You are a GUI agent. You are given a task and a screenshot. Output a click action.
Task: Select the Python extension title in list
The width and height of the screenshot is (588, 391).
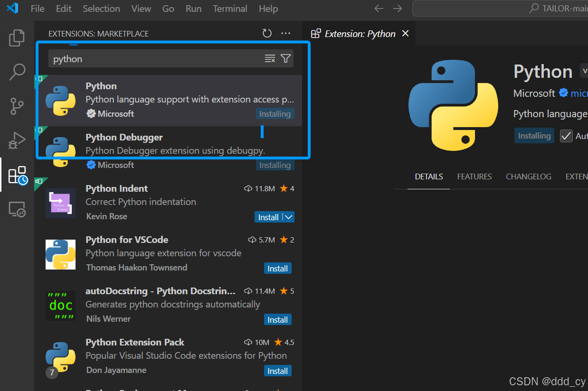101,86
